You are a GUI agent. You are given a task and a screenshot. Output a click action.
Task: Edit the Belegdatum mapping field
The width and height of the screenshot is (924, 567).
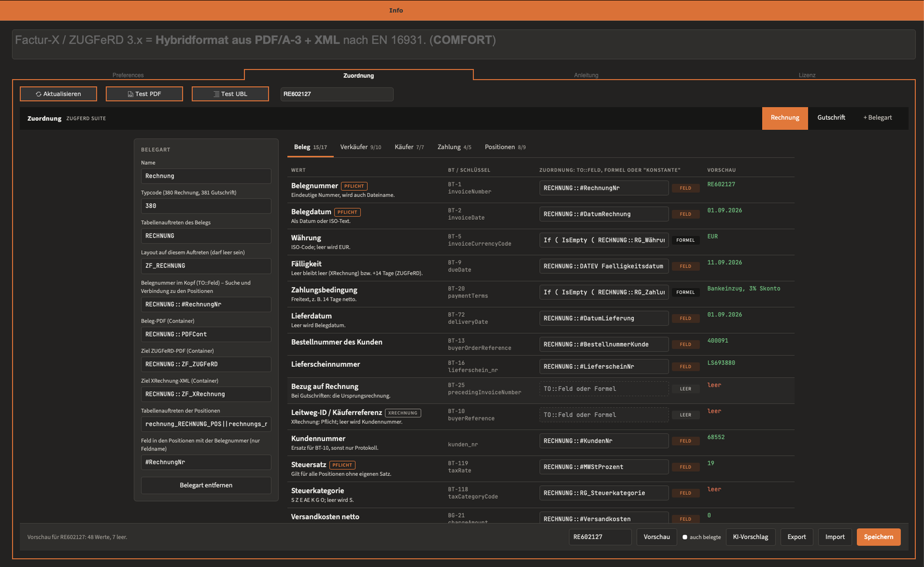pos(604,214)
